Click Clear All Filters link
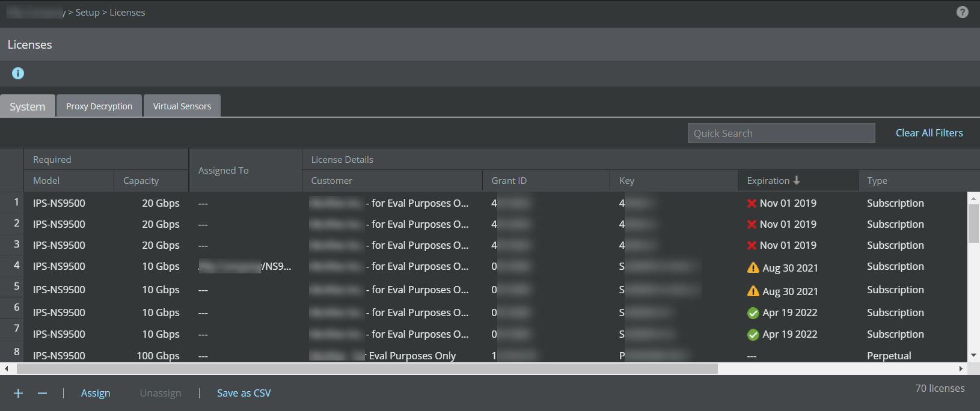This screenshot has height=411, width=980. point(929,133)
